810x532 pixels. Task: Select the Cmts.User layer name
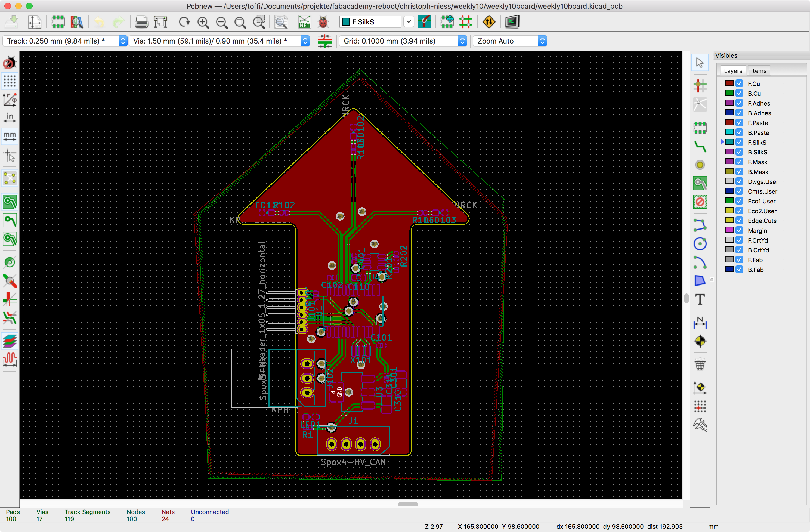click(x=762, y=191)
